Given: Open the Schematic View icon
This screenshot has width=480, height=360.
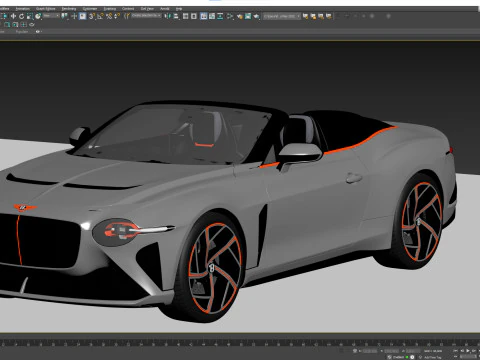Looking at the screenshot, I should pos(220,16).
